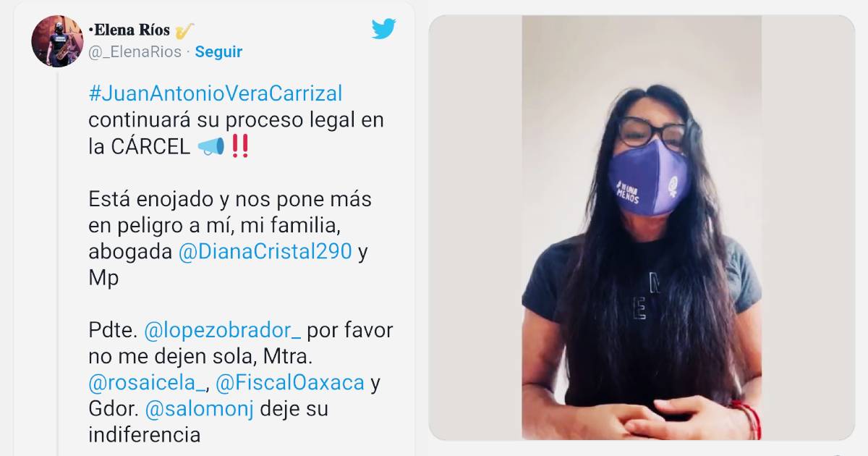Open Elena Ríos profile avatar

[58, 41]
